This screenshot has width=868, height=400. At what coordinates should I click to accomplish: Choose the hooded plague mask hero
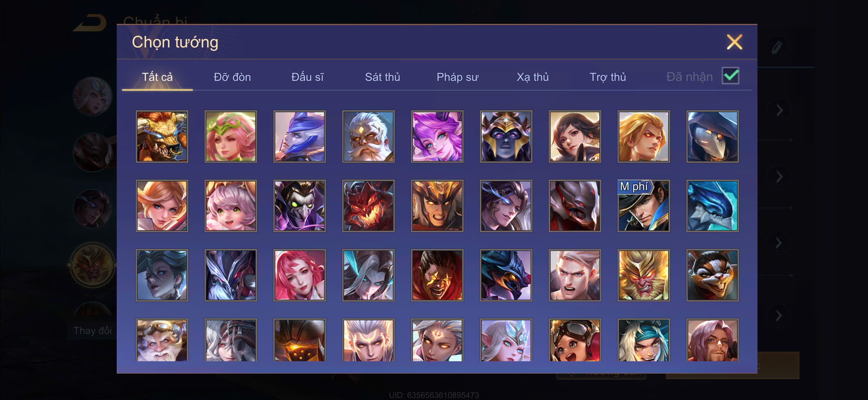pyautogui.click(x=712, y=136)
